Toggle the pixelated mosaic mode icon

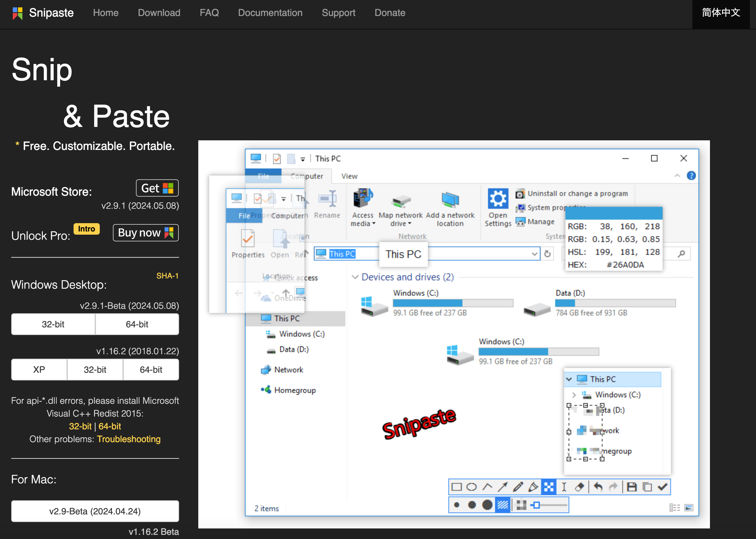(x=521, y=505)
